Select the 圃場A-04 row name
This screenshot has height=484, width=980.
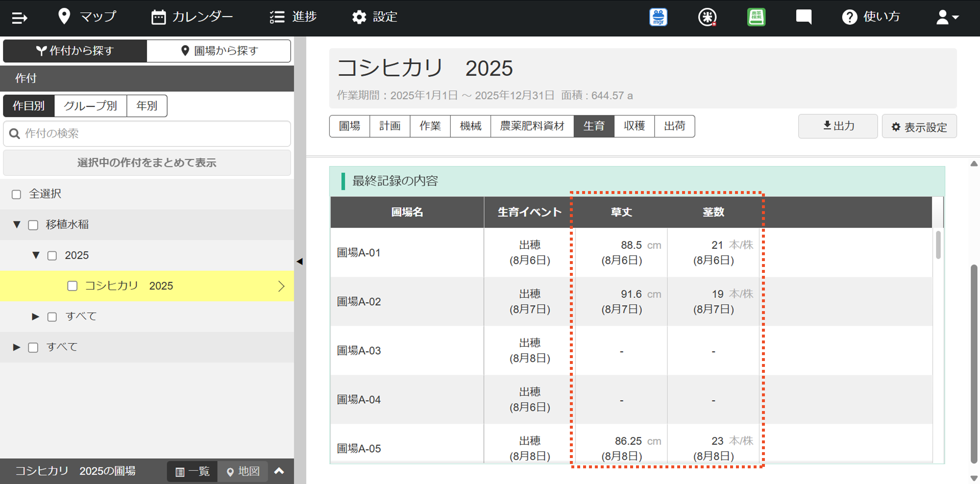click(359, 400)
